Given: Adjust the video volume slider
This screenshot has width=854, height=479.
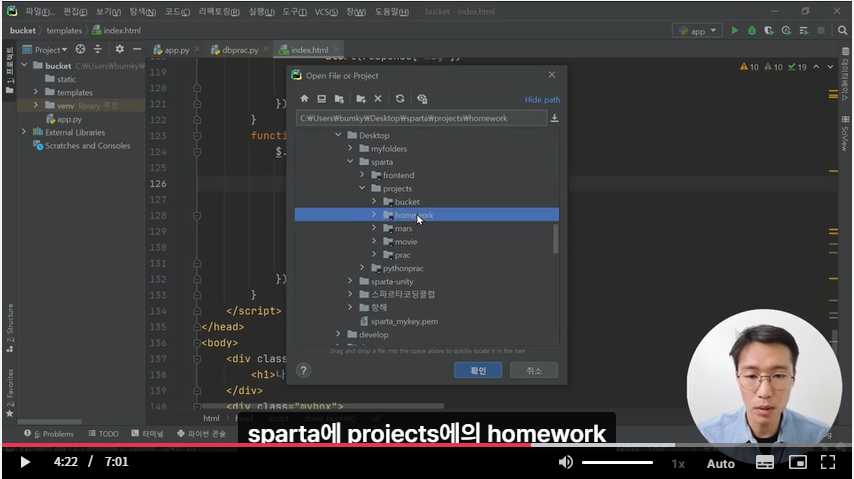Looking at the screenshot, I should point(617,463).
